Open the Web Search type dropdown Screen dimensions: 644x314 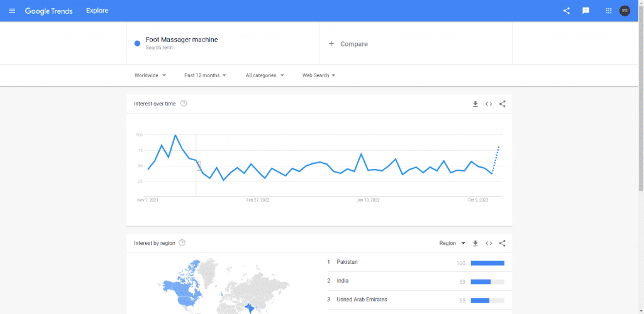pyautogui.click(x=319, y=75)
